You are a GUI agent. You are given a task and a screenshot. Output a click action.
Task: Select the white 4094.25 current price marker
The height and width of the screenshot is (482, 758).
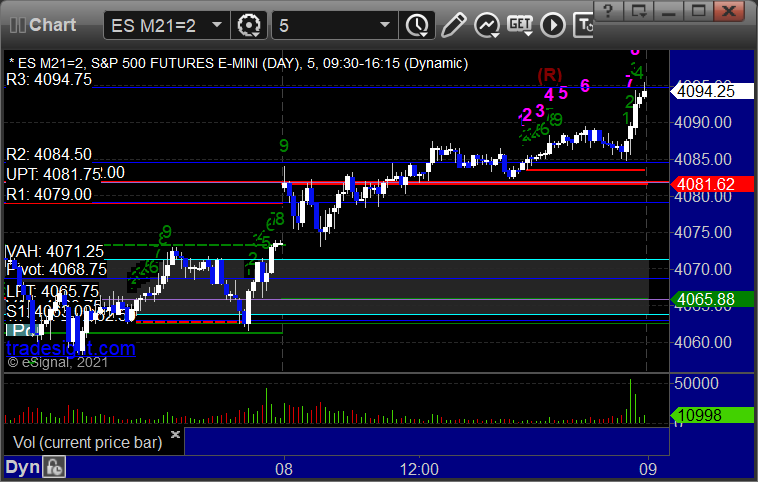(712, 91)
